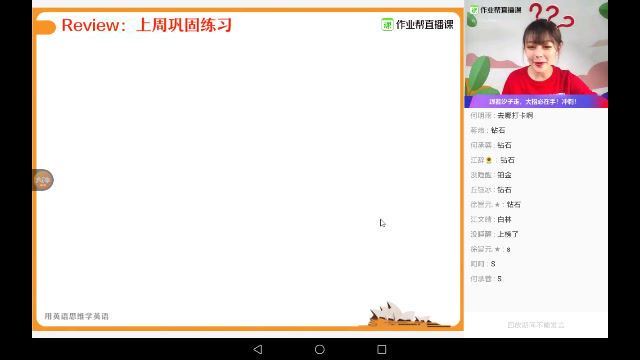Click the sunflower emoji in chat message
Viewport: 640px width, 360px height.
coord(489,160)
